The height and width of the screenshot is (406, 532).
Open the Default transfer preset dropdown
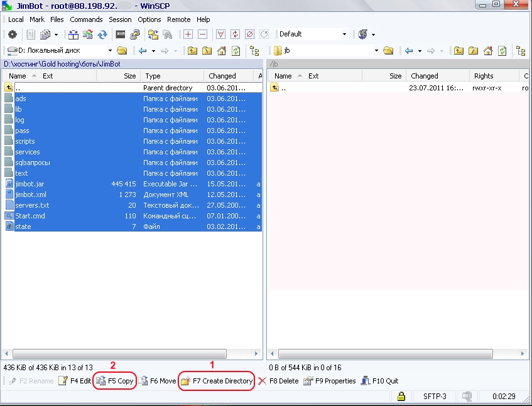(x=344, y=34)
